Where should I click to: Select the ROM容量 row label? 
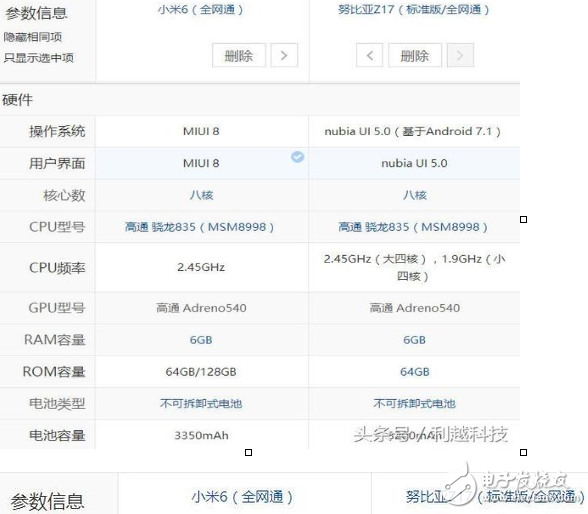click(x=54, y=372)
